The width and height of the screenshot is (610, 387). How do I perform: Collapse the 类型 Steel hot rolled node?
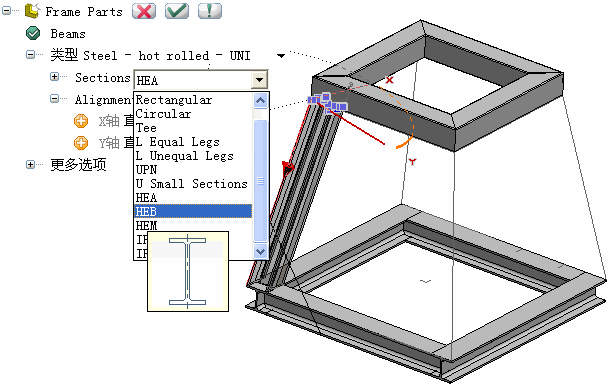[x=30, y=55]
